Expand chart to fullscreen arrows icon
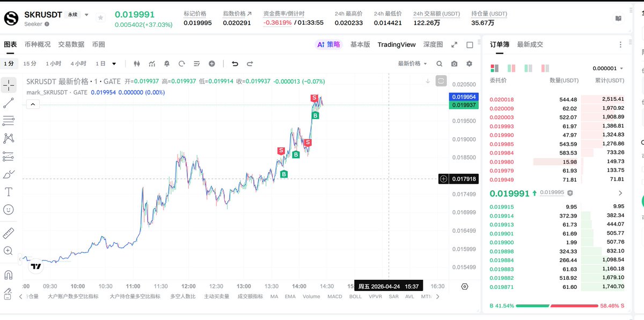644x320 pixels. tap(454, 44)
